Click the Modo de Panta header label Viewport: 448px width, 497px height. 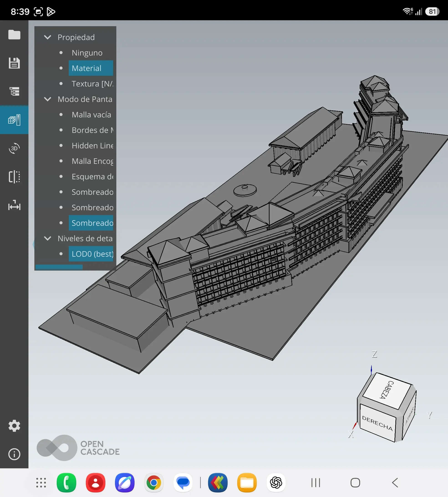pos(85,99)
